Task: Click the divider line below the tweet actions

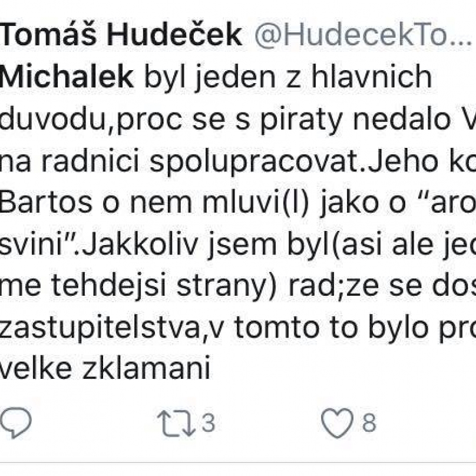Action: pos(238,463)
